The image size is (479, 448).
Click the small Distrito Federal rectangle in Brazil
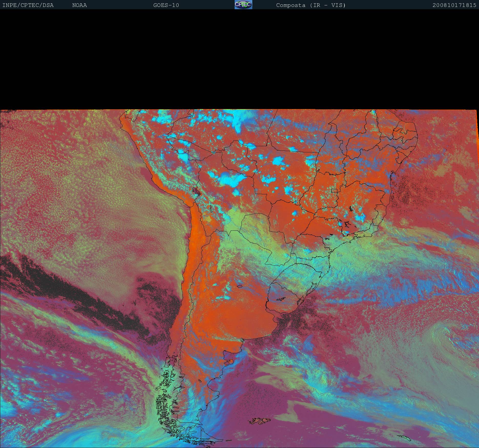[x=334, y=190]
